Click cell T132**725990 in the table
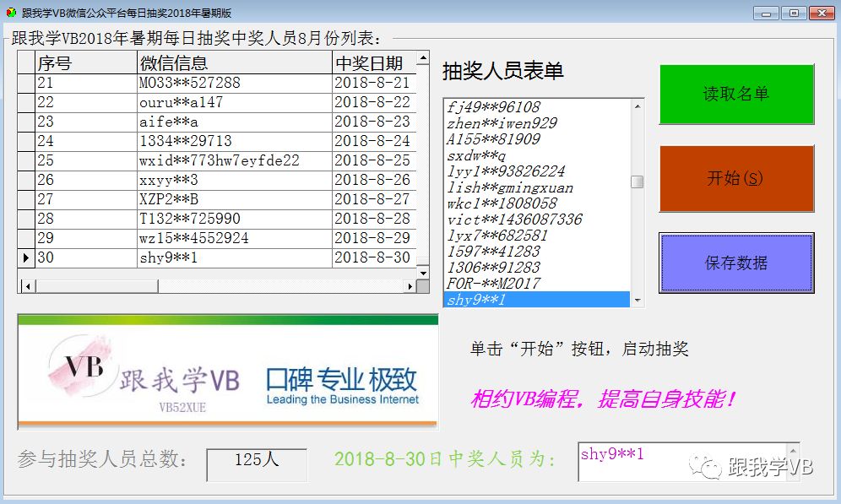The height and width of the screenshot is (504, 841). click(235, 219)
